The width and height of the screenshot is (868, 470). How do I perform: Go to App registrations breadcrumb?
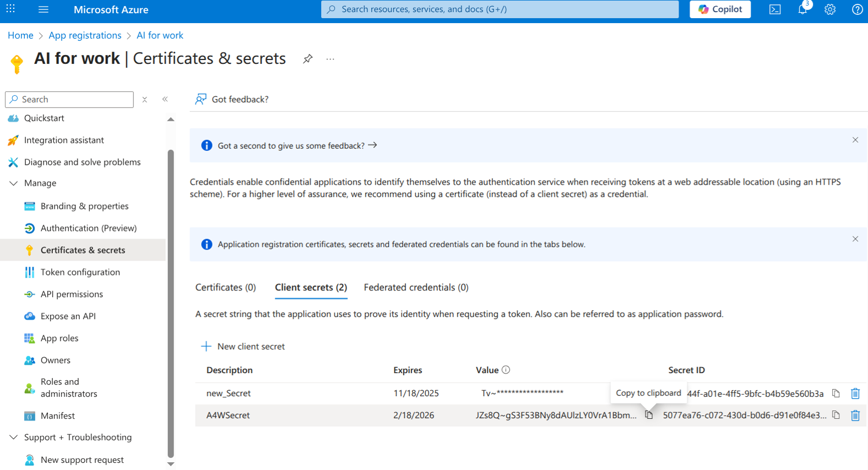click(x=85, y=35)
